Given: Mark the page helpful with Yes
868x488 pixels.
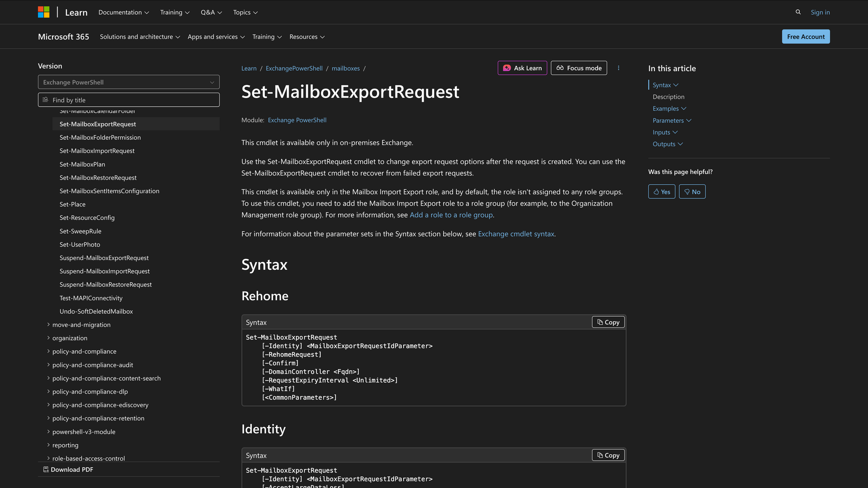Looking at the screenshot, I should click(x=661, y=191).
